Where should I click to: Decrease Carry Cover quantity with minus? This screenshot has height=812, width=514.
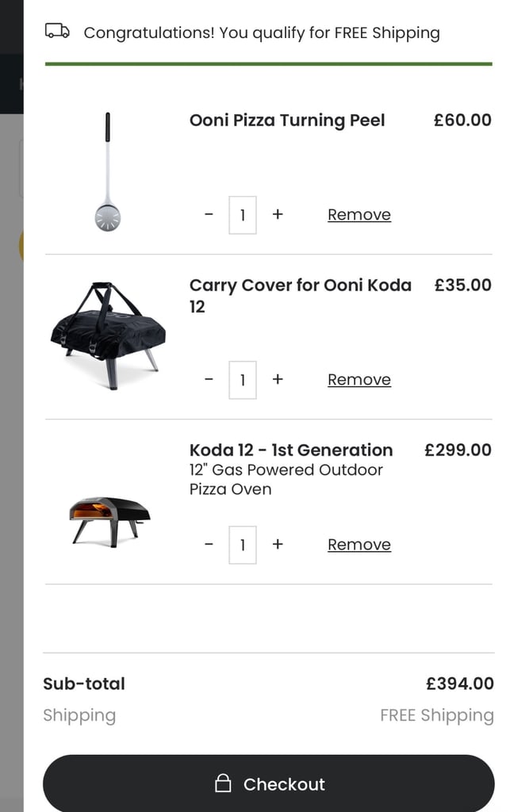point(209,380)
